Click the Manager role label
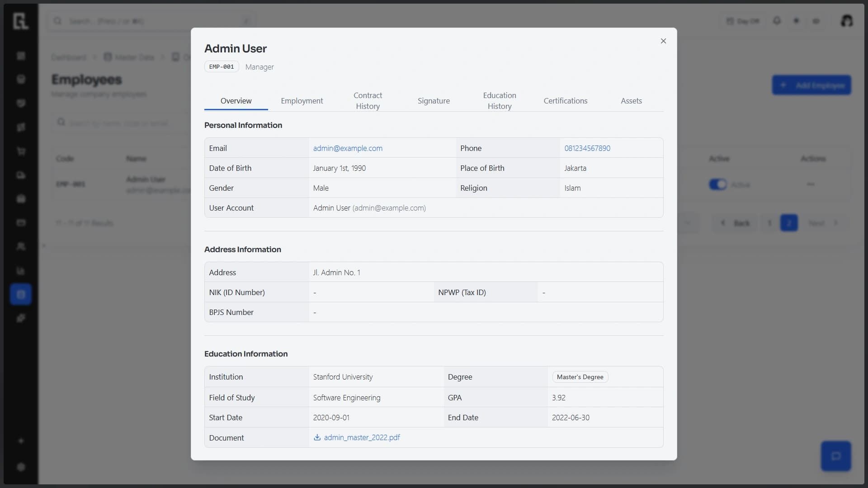The height and width of the screenshot is (488, 868). [259, 67]
